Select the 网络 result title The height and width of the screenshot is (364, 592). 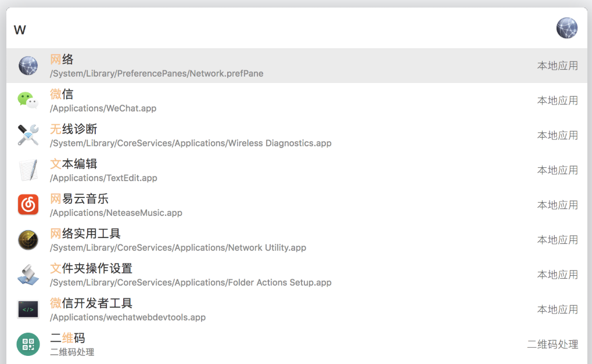coord(62,59)
